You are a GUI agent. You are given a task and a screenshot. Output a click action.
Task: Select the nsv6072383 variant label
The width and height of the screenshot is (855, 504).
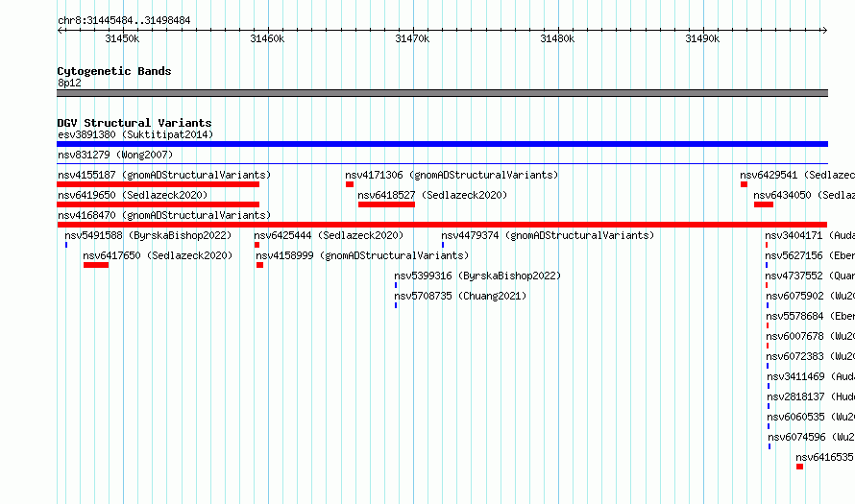click(x=810, y=356)
